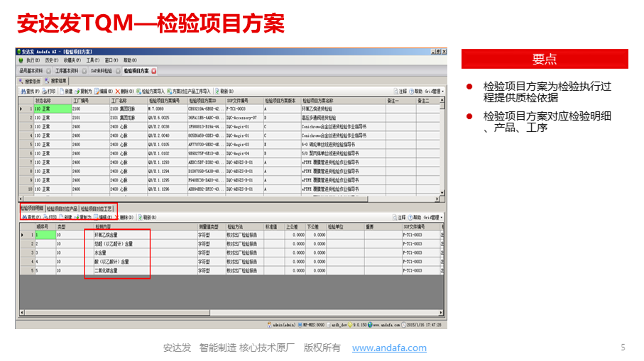Screen dimensions: 644x361
Task: Click the cell 2100 集团冠脉
Action: [x=128, y=109]
